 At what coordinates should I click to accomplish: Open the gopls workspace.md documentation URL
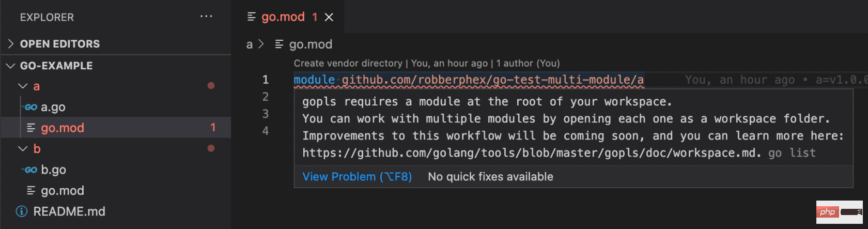point(532,153)
